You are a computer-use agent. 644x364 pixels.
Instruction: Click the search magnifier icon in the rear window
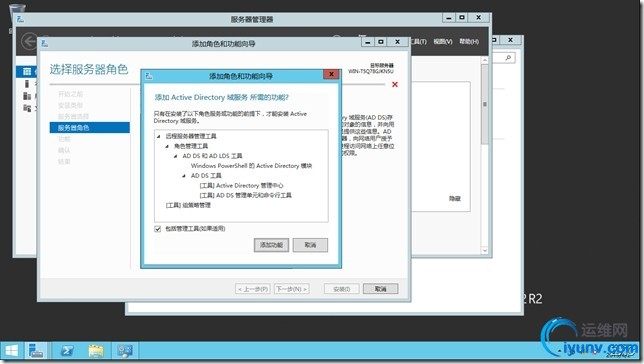pyautogui.click(x=508, y=58)
